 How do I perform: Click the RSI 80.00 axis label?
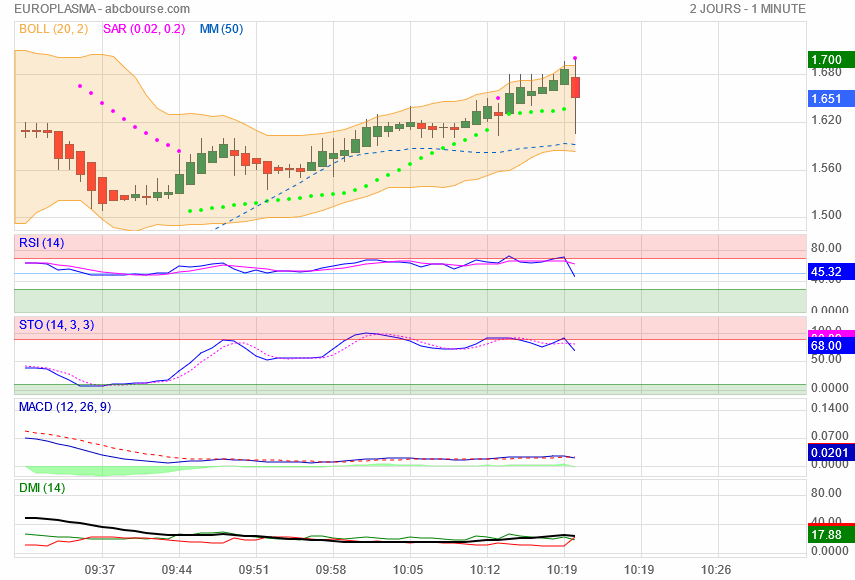click(827, 248)
